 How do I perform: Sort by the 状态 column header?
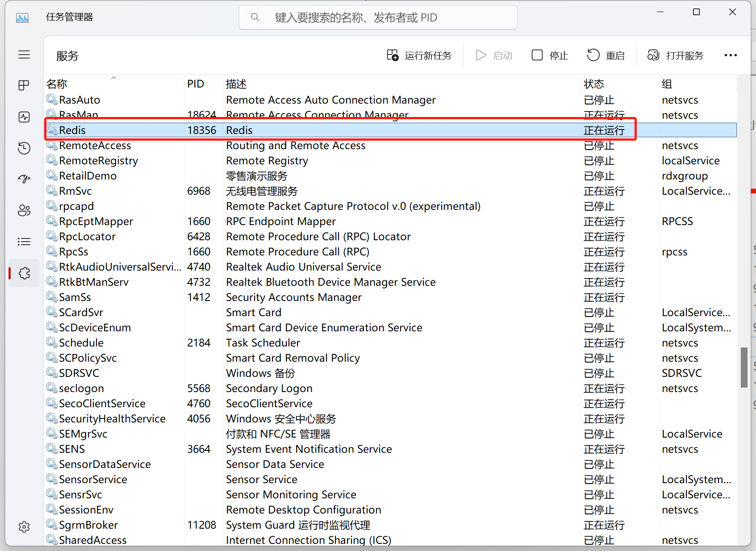point(620,83)
